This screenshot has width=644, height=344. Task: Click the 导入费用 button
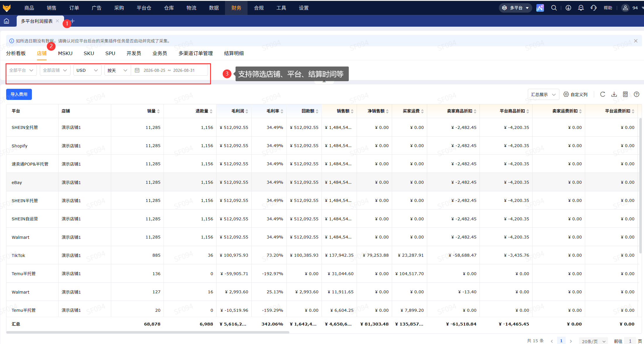click(19, 94)
